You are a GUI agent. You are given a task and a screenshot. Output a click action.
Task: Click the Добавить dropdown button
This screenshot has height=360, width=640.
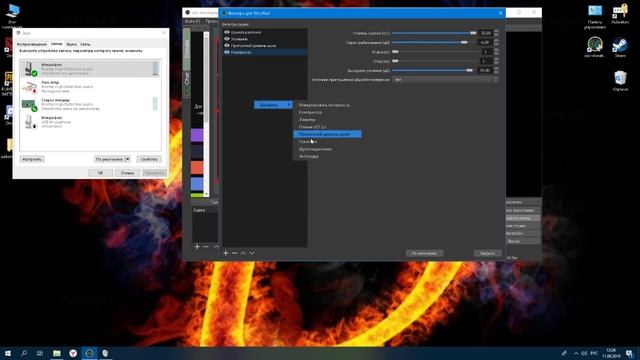[273, 105]
